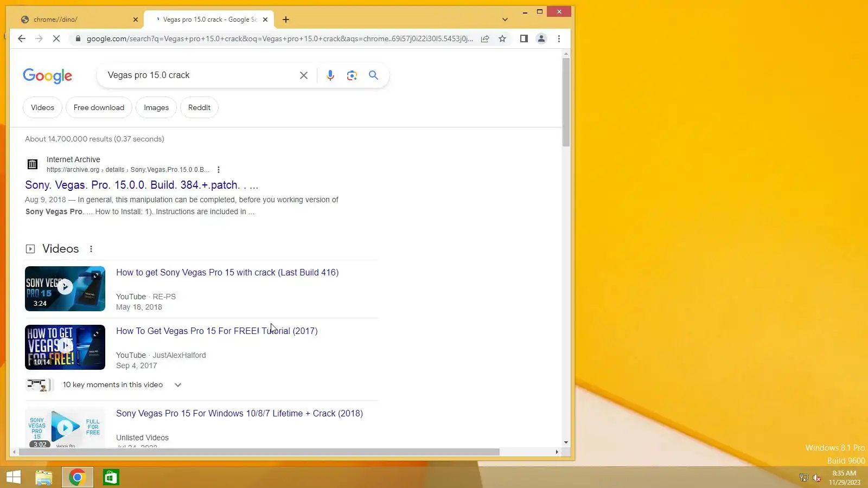The width and height of the screenshot is (868, 488).
Task: Open the Internet Archive result options menu
Action: (219, 170)
